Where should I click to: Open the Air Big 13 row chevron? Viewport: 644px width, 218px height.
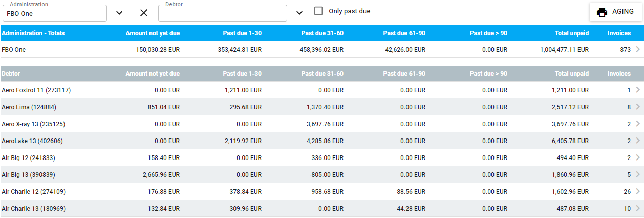click(637, 174)
